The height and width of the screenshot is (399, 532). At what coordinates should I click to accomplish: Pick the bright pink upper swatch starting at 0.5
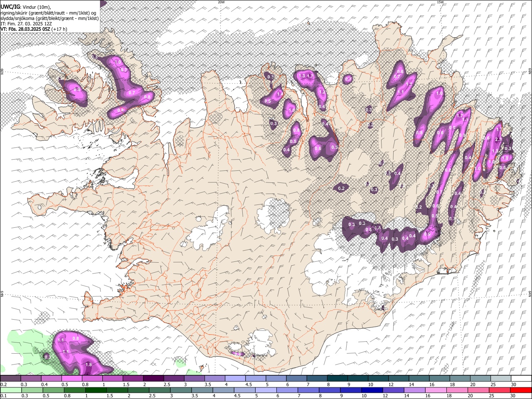point(72,379)
